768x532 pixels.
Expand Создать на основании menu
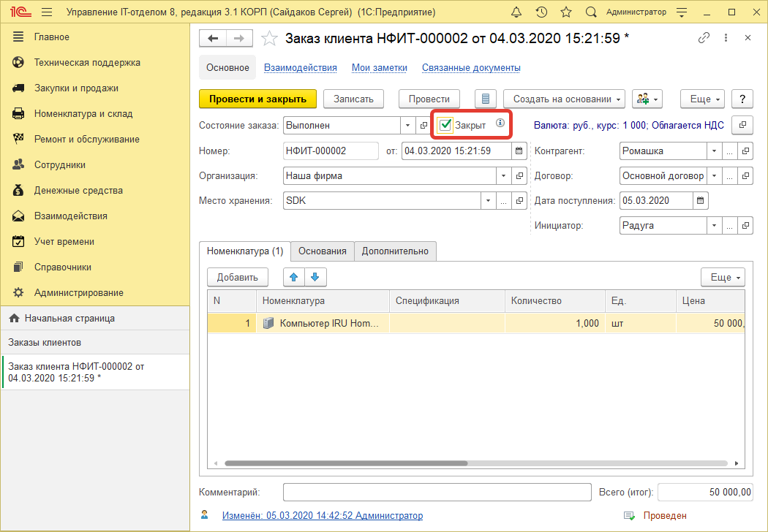(x=565, y=99)
